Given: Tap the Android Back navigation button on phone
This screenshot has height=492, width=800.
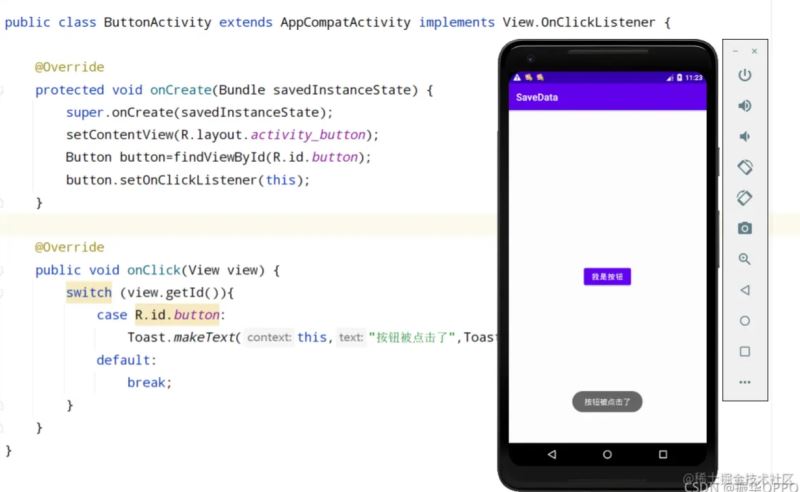Looking at the screenshot, I should coord(552,454).
